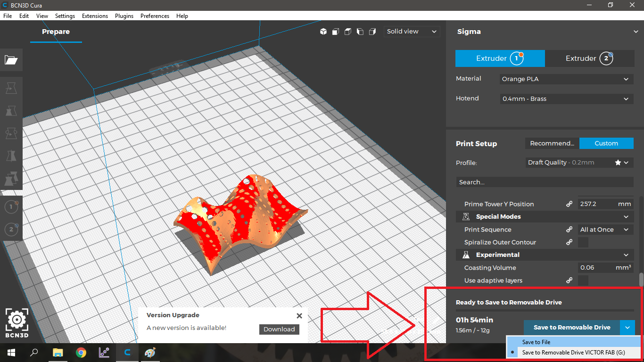644x362 pixels.
Task: Click the settings panel scrollbar thumb
Action: [641, 279]
